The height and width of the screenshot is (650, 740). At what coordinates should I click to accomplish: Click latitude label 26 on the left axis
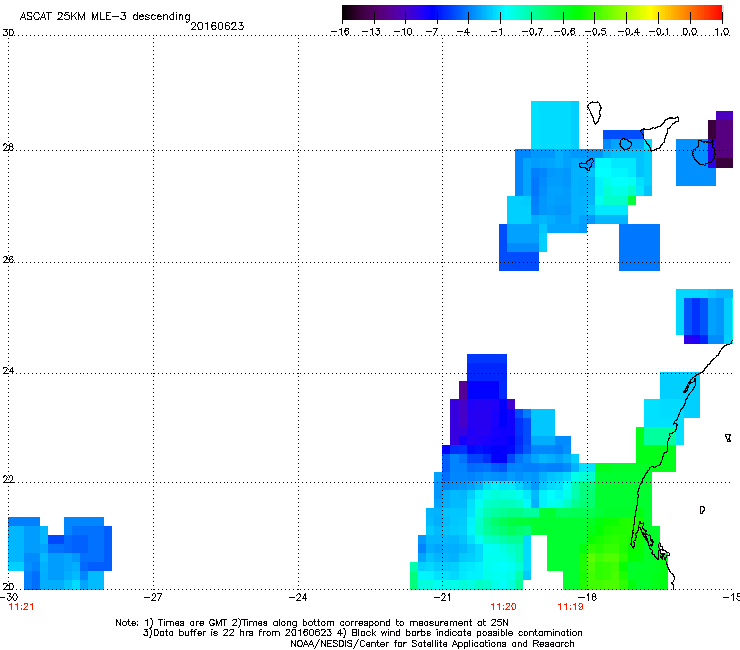(8, 260)
